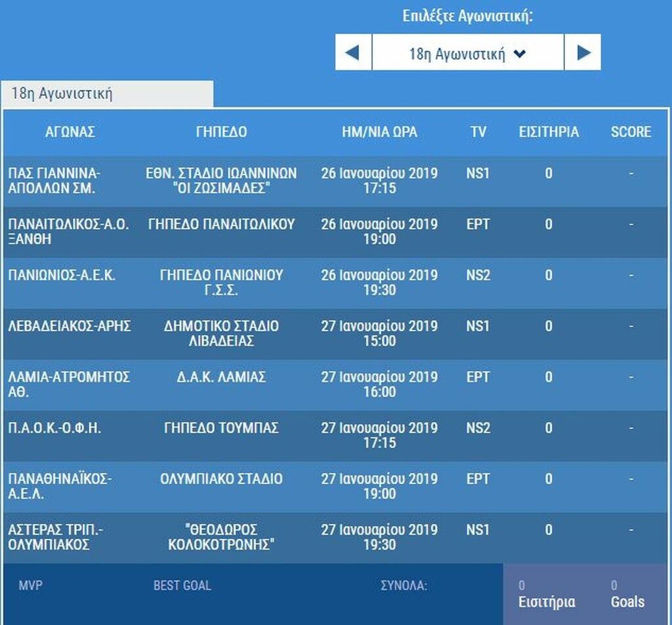Click the ΗΜ/ΝΙΑ ΩΡΑ column header
The width and height of the screenshot is (672, 625).
379,132
